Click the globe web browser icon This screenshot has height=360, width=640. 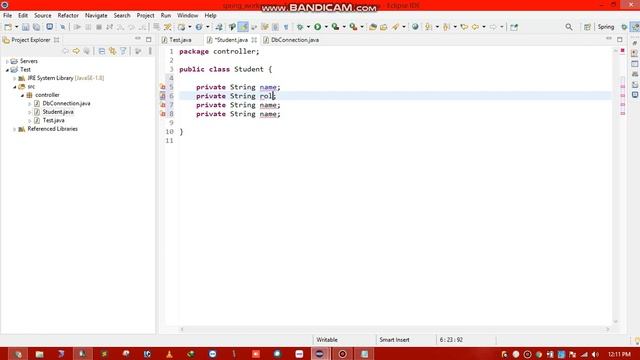click(x=415, y=27)
